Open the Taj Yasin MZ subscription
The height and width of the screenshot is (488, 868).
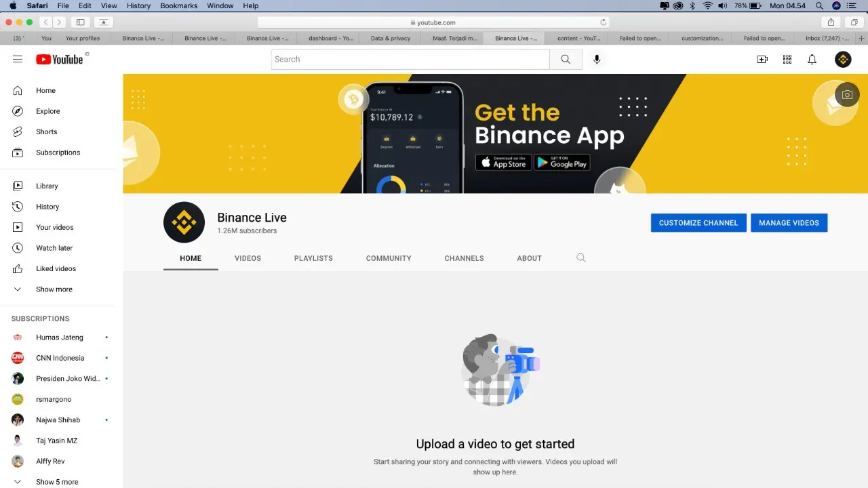click(57, 441)
